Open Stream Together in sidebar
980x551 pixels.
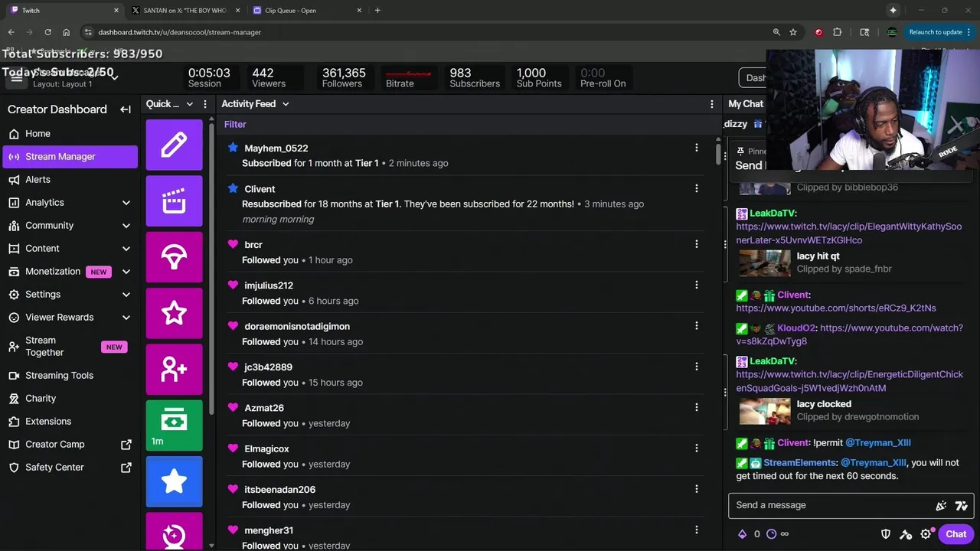tap(70, 347)
